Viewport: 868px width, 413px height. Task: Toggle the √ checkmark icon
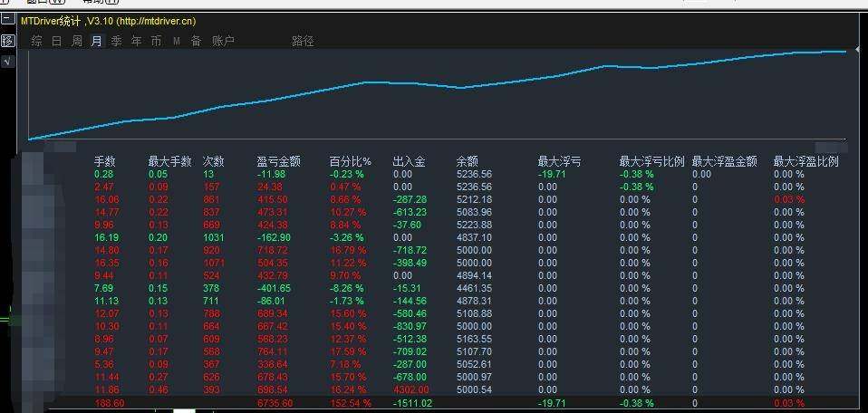click(7, 62)
